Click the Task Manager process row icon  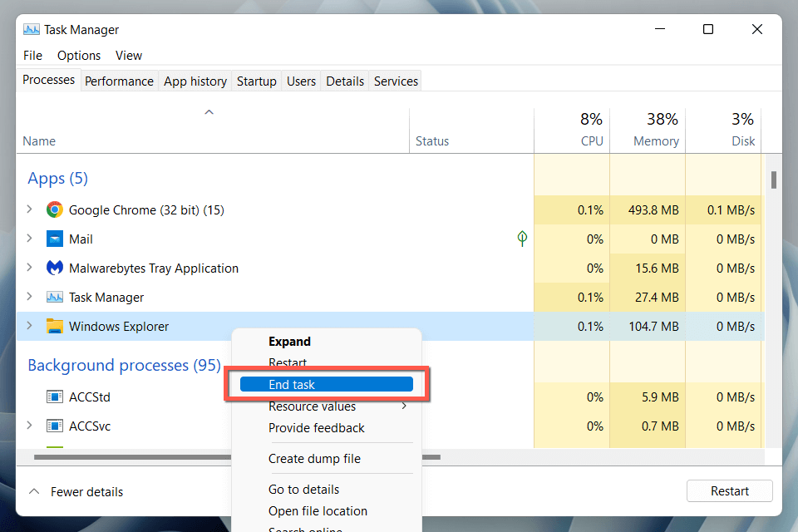(x=55, y=298)
